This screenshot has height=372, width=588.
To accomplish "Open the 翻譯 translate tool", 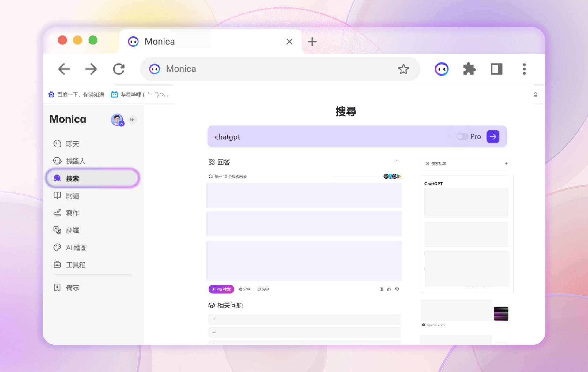I will [x=72, y=230].
